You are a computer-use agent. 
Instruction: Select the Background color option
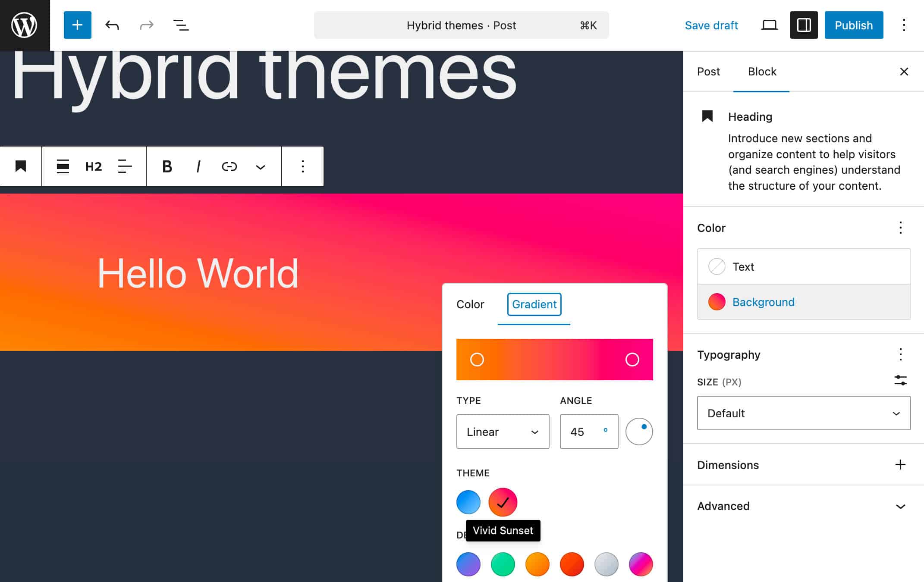tap(764, 302)
